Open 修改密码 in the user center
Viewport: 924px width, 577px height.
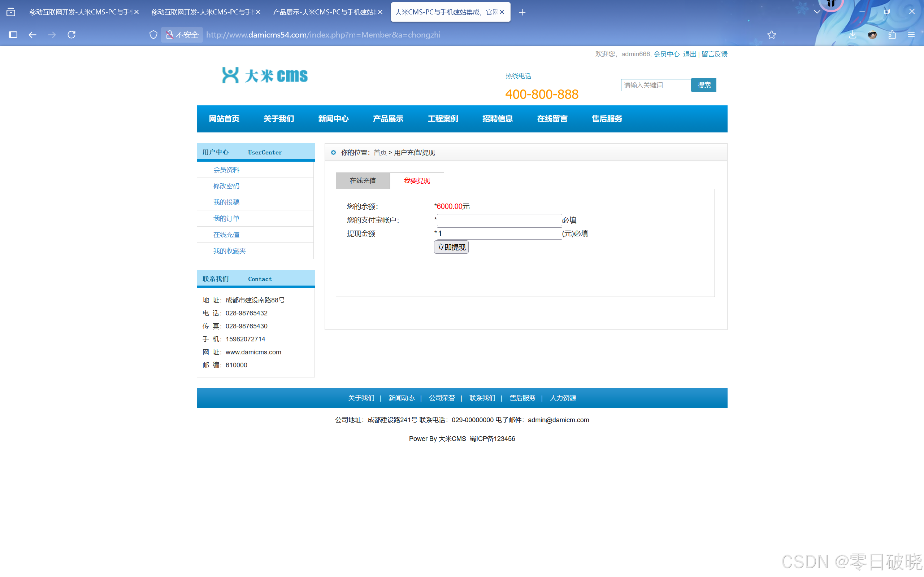[226, 186]
